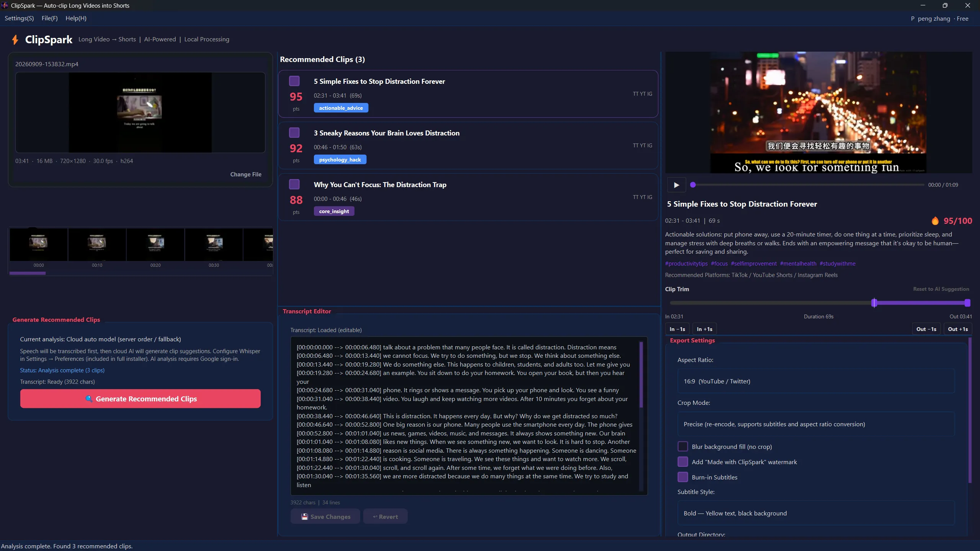The image size is (980, 551).
Task: Click the 00:10 timeline thumbnail
Action: (x=97, y=245)
